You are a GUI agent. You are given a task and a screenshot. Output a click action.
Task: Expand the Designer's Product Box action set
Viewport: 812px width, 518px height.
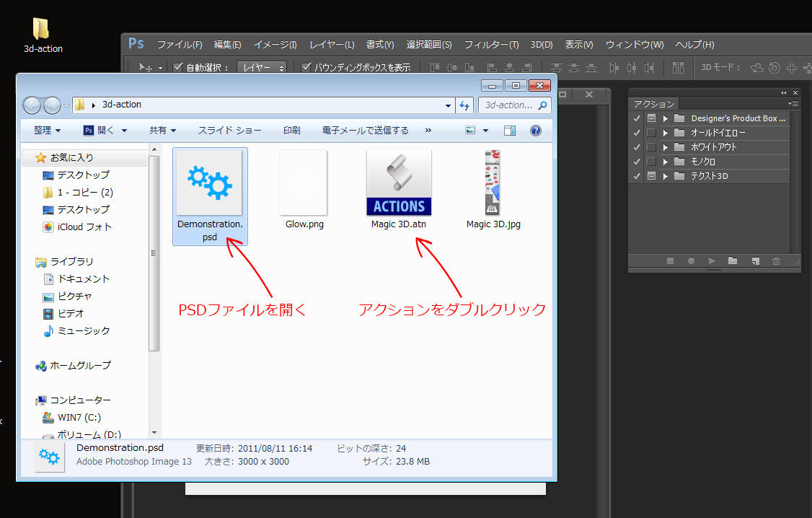(665, 118)
